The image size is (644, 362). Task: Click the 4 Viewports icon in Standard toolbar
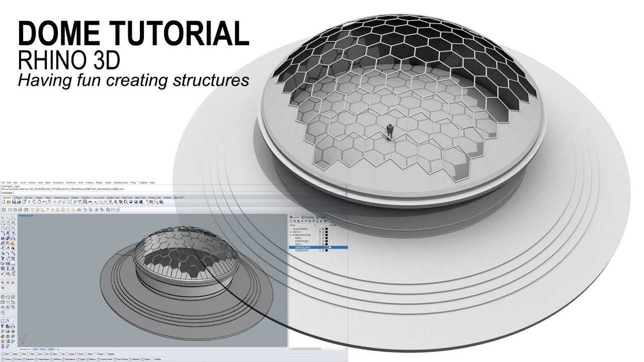pyautogui.click(x=85, y=202)
